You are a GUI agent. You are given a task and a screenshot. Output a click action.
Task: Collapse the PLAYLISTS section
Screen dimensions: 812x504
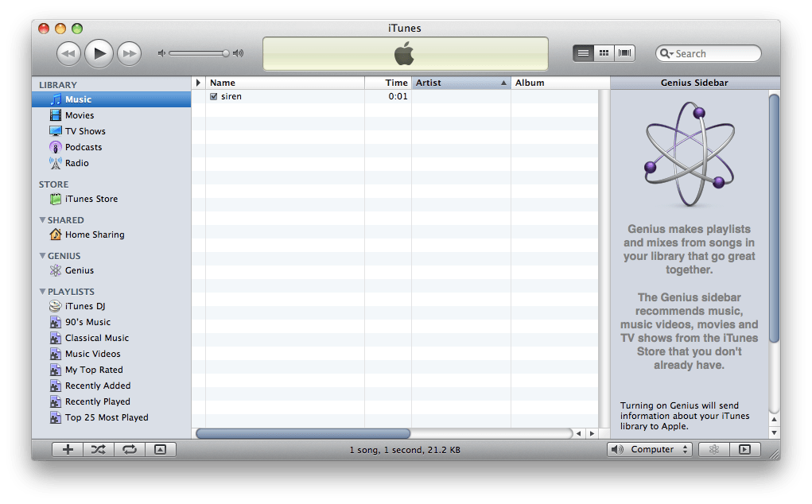pos(42,291)
